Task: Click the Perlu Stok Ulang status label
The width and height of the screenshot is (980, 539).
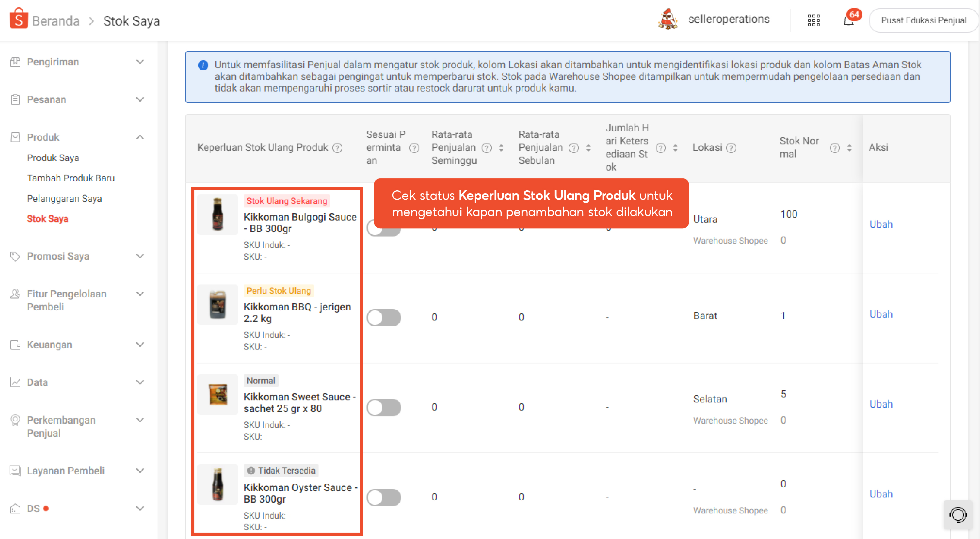Action: 278,291
